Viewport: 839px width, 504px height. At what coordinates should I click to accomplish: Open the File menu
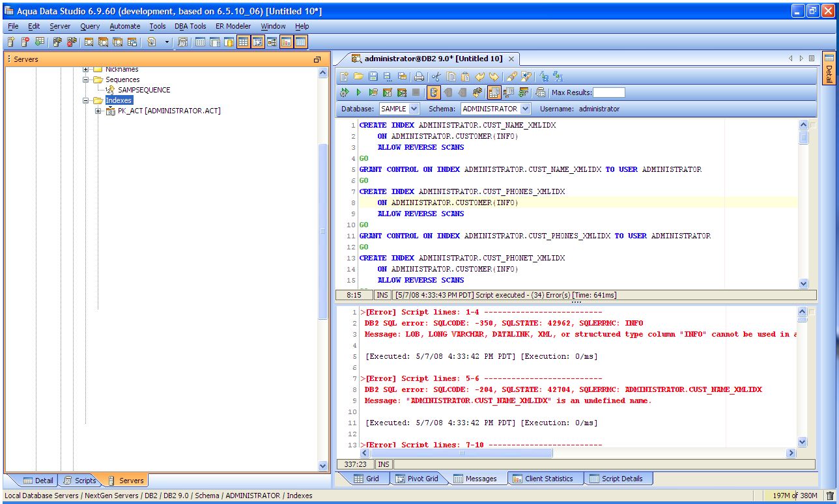pyautogui.click(x=13, y=26)
